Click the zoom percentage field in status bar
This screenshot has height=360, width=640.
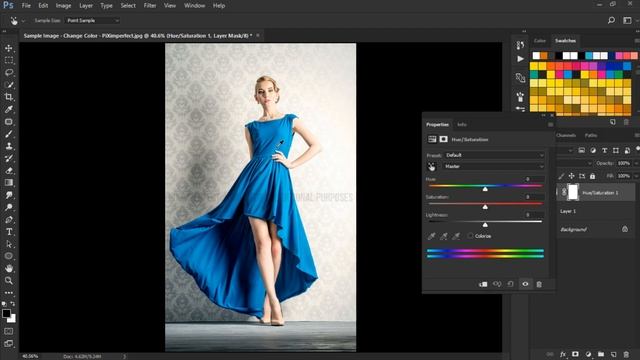30,356
